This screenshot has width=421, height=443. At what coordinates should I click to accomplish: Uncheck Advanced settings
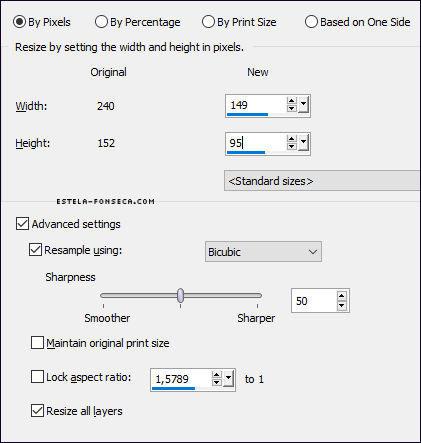[x=22, y=224]
